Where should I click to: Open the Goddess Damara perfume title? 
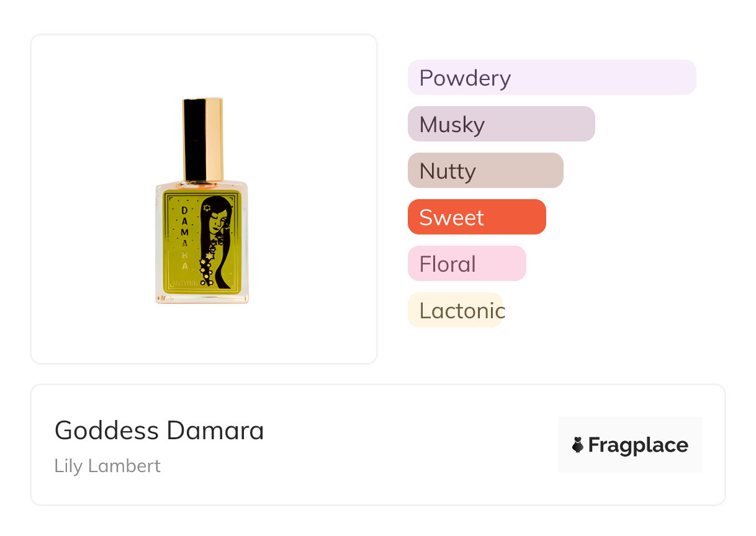tap(159, 431)
